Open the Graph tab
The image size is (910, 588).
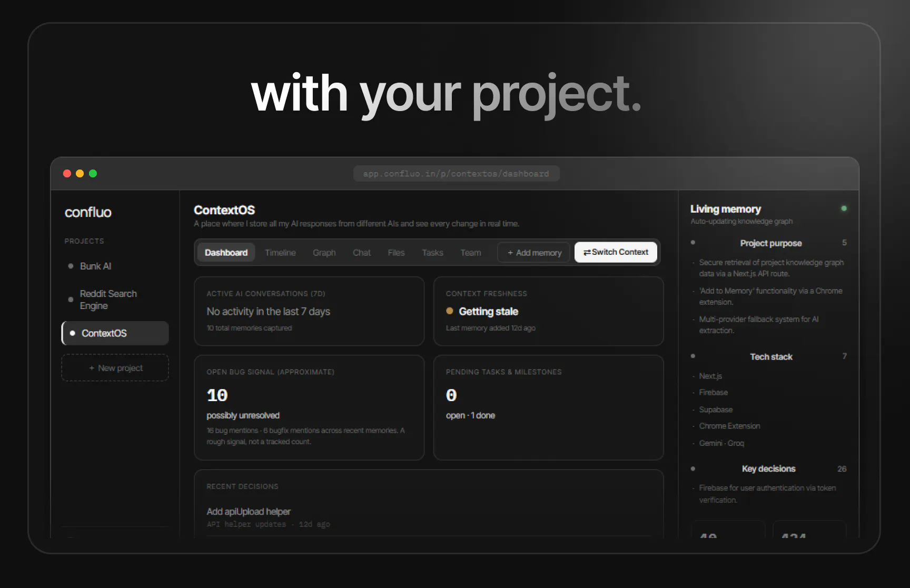[324, 253]
